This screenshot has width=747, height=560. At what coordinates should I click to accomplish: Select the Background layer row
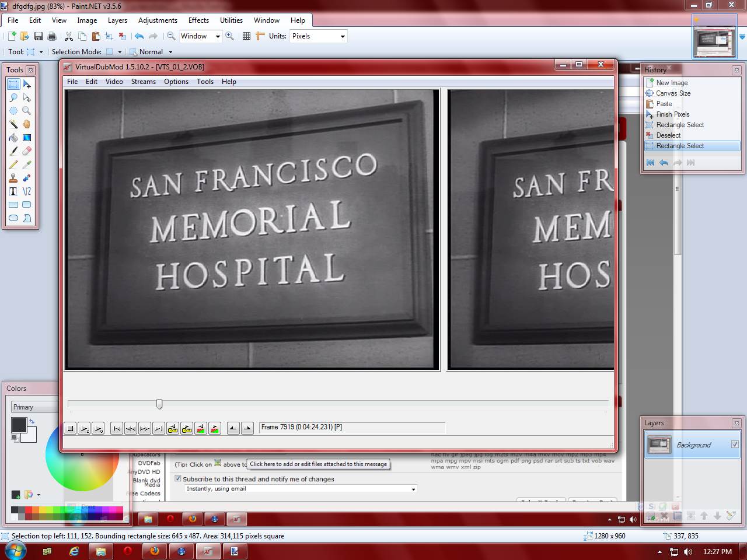693,444
